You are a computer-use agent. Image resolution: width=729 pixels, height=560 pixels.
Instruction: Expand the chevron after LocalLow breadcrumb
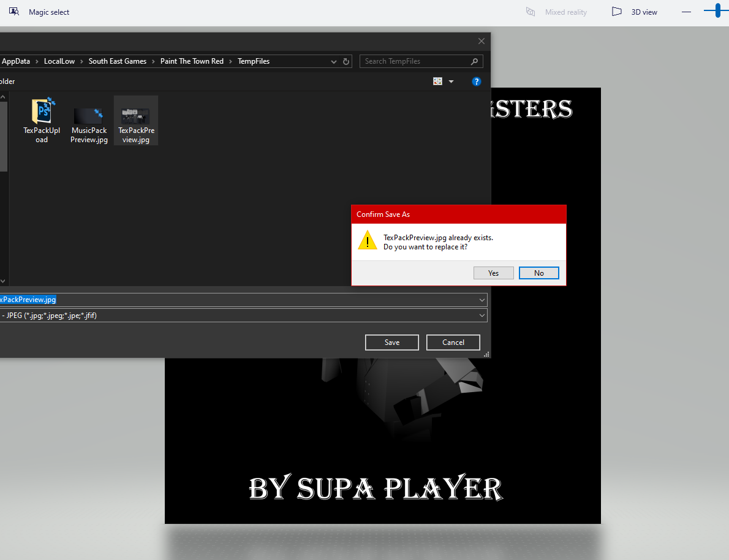(x=81, y=61)
